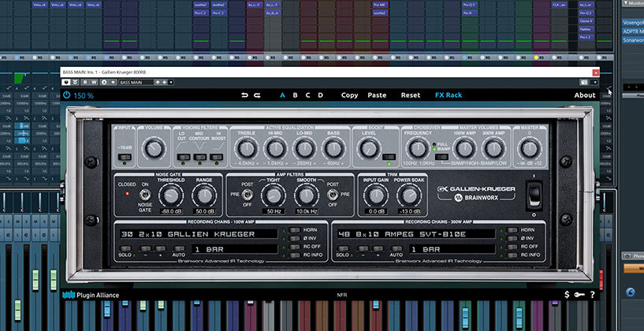Click the TREBLE equalization knob
This screenshot has width=644, height=331.
[247, 148]
